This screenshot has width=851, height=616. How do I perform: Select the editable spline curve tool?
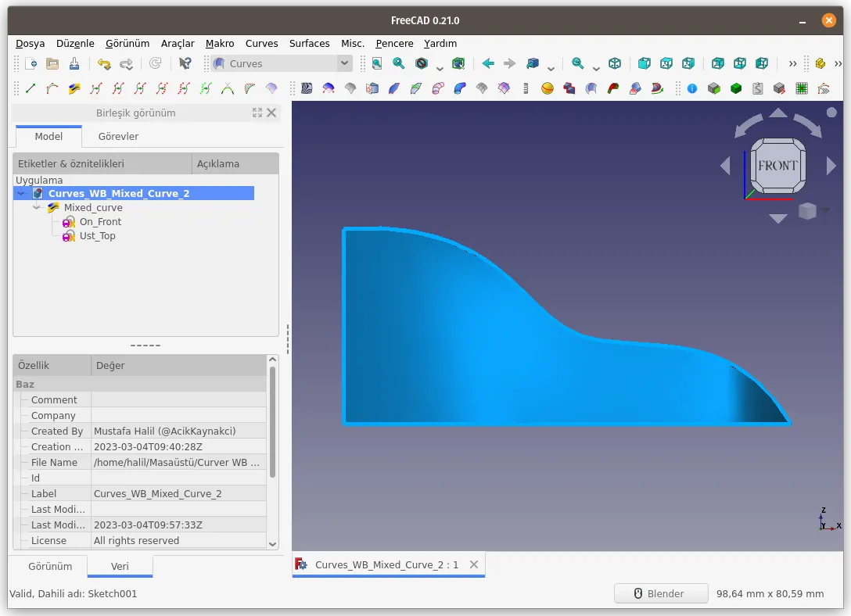[52, 88]
